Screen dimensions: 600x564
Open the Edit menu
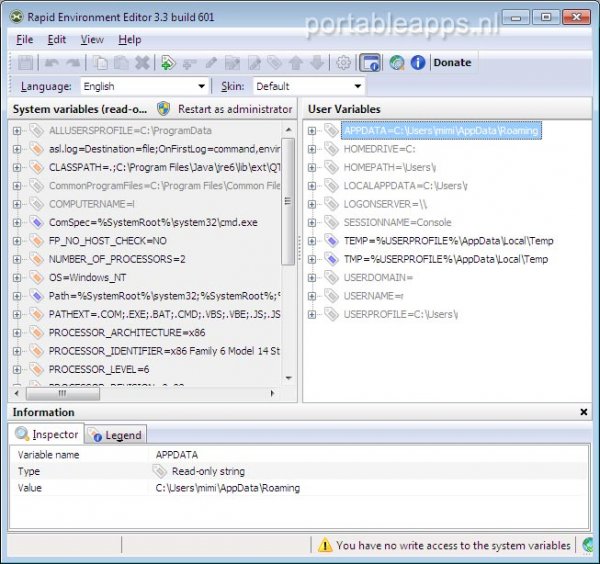coord(56,40)
